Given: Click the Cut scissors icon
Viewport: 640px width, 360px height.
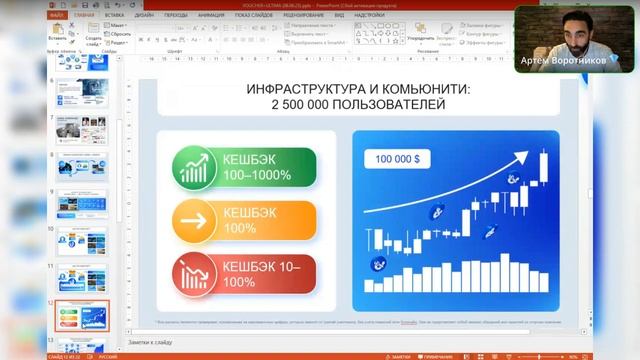Looking at the screenshot, I should click(72, 25).
